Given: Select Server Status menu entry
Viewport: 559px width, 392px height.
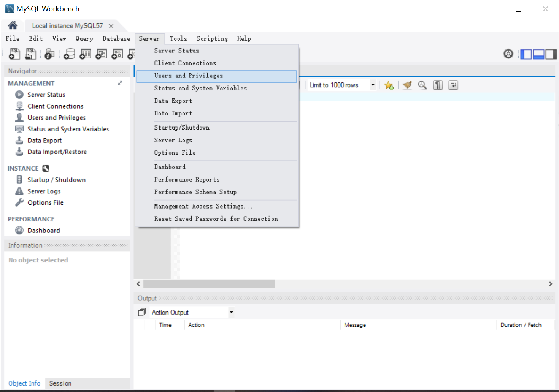Looking at the screenshot, I should (x=216, y=51).
